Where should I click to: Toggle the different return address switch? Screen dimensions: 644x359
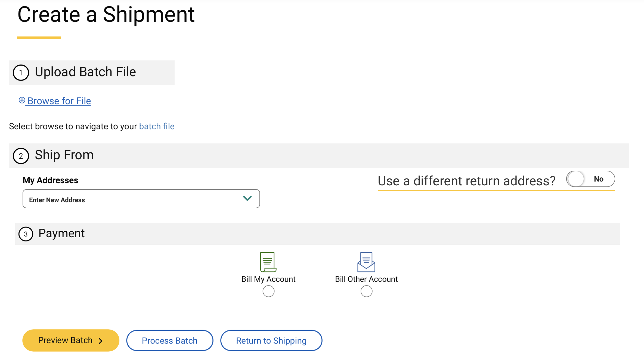(x=590, y=179)
